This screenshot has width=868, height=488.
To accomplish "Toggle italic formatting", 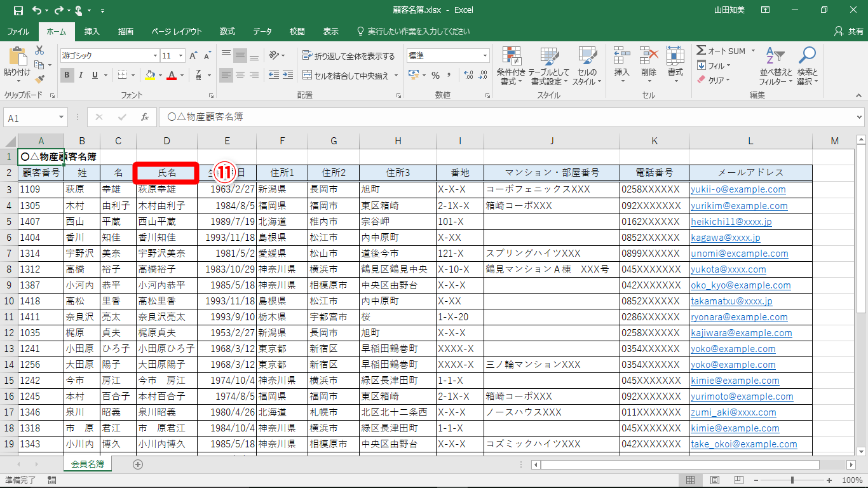I will click(81, 75).
